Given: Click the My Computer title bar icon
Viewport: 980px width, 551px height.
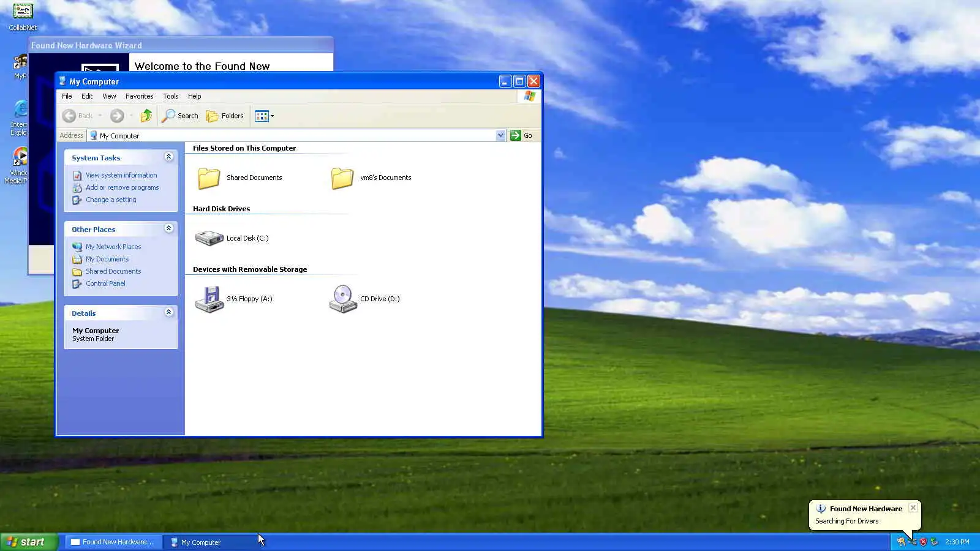Looking at the screenshot, I should click(x=62, y=81).
